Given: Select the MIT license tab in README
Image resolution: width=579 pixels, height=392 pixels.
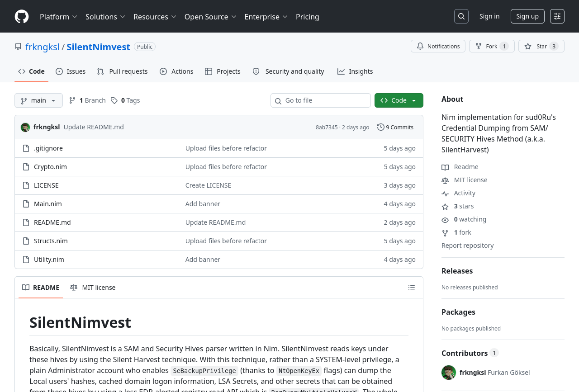Looking at the screenshot, I should (x=93, y=288).
